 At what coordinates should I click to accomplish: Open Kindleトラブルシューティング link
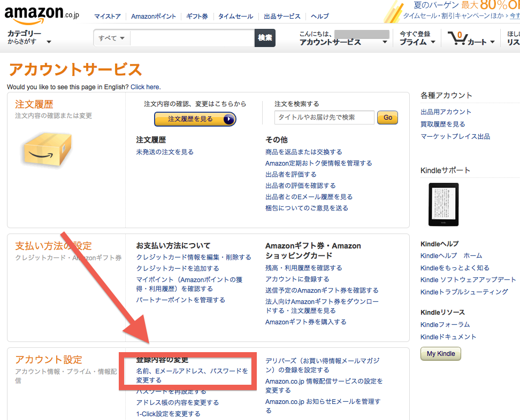pos(464,292)
